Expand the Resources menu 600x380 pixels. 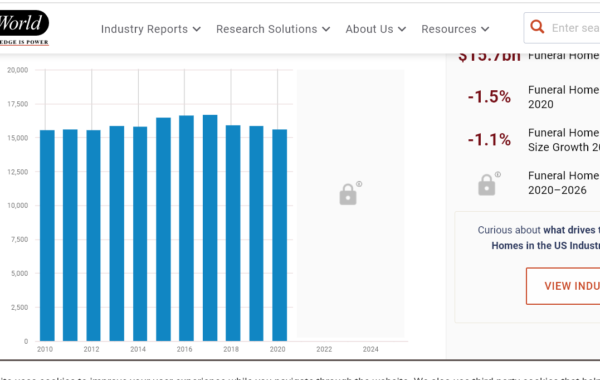pyautogui.click(x=455, y=29)
